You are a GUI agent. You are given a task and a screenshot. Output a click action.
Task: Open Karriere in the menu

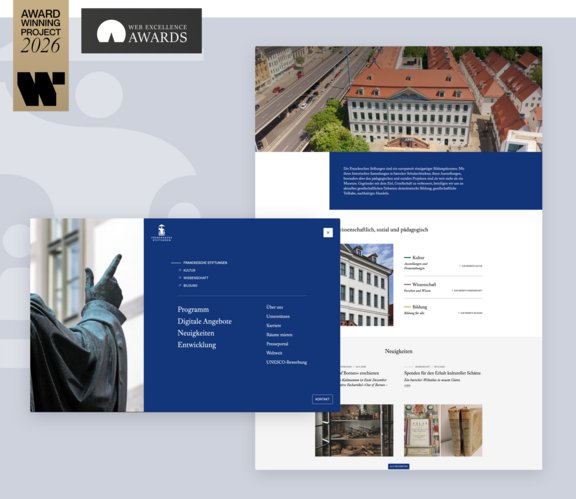274,325
